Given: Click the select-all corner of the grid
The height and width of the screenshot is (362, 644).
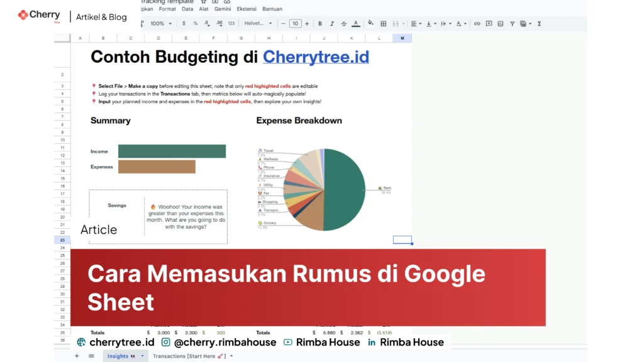Looking at the screenshot, I should pos(62,38).
